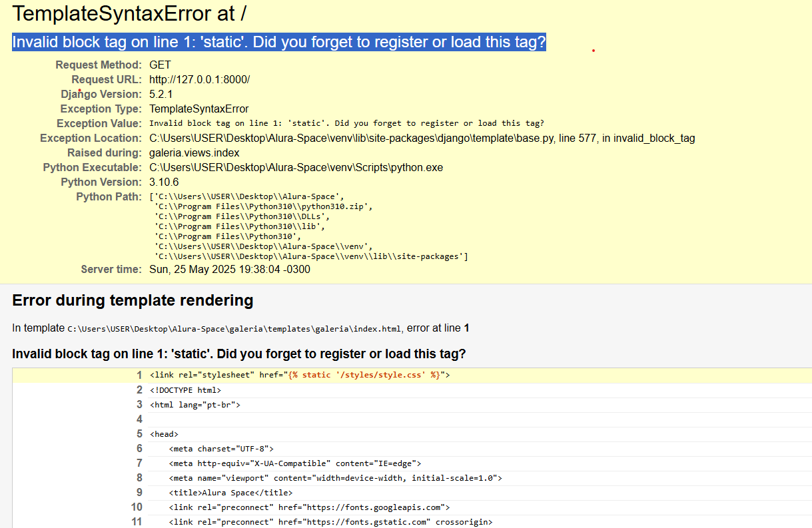Click the request URL http://127.0.0.1:8000/

(x=199, y=79)
